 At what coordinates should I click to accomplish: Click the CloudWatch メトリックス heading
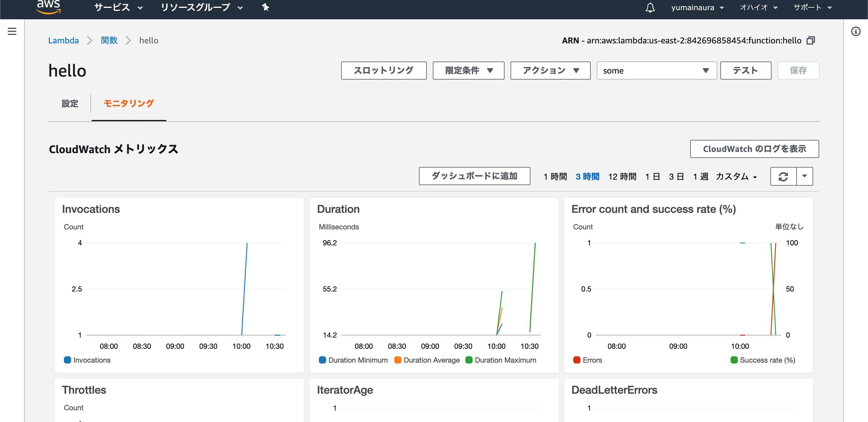click(114, 149)
